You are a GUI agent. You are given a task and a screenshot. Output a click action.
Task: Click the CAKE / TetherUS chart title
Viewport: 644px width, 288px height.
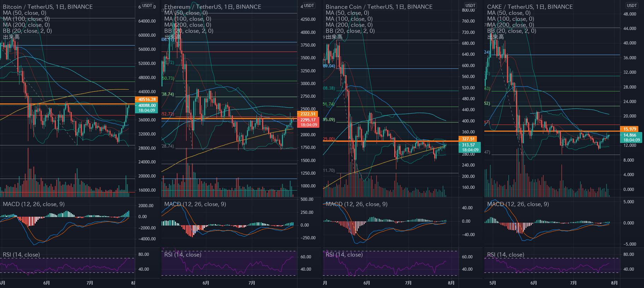click(x=530, y=7)
